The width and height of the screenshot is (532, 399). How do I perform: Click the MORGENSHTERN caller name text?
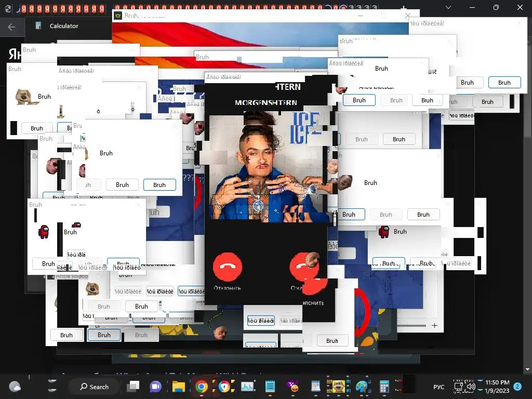266,102
